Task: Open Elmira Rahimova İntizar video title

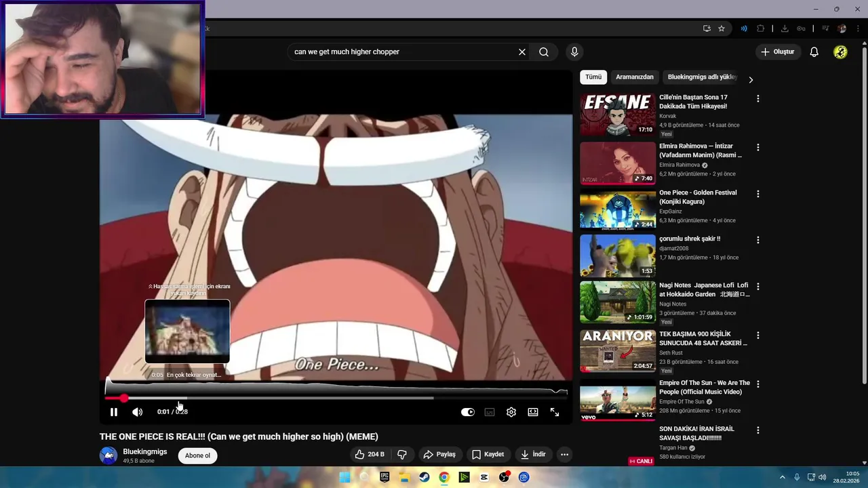Action: 701,150
